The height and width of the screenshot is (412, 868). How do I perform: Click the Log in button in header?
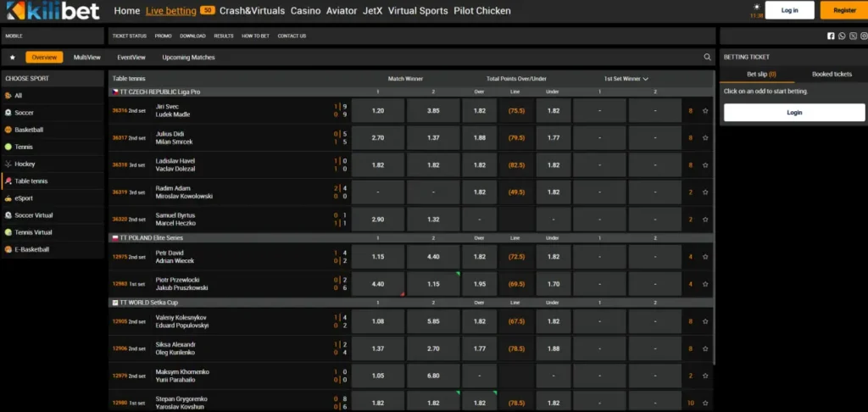coord(789,10)
